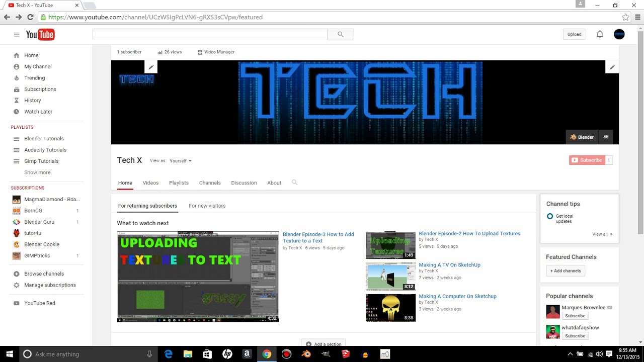Select the For new visitors tab

coord(207,206)
